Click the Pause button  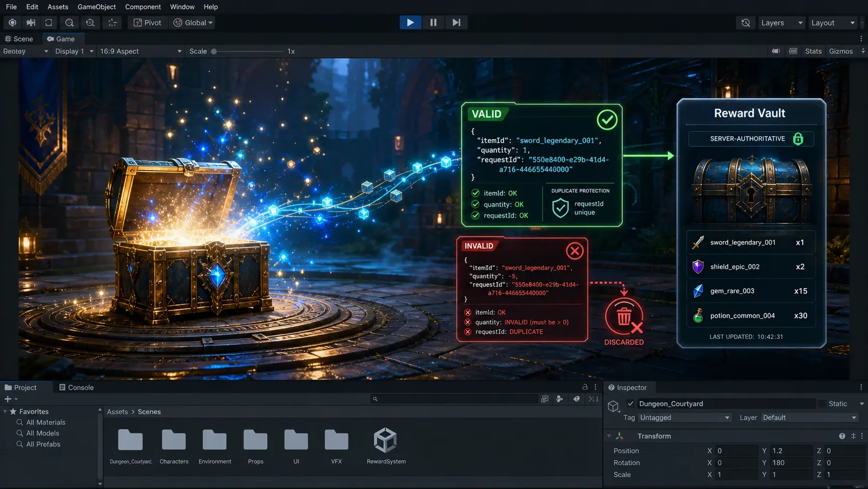[x=433, y=22]
